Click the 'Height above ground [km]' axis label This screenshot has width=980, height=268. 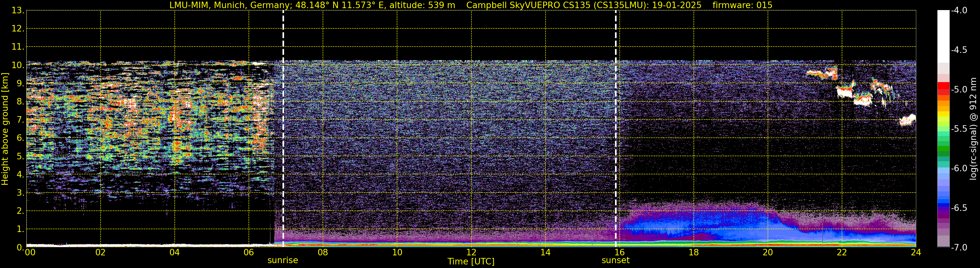click(5, 129)
